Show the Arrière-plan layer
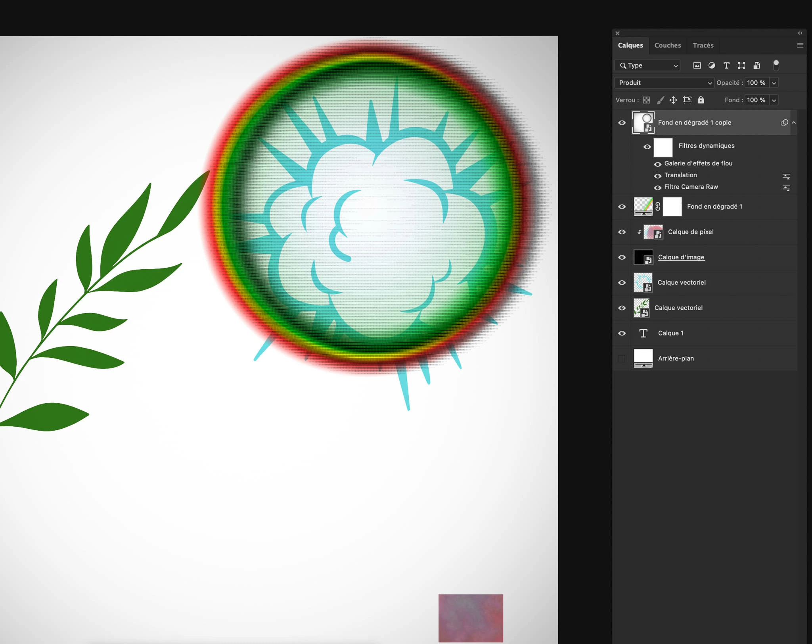Screen dimensions: 812x644 (x=622, y=358)
